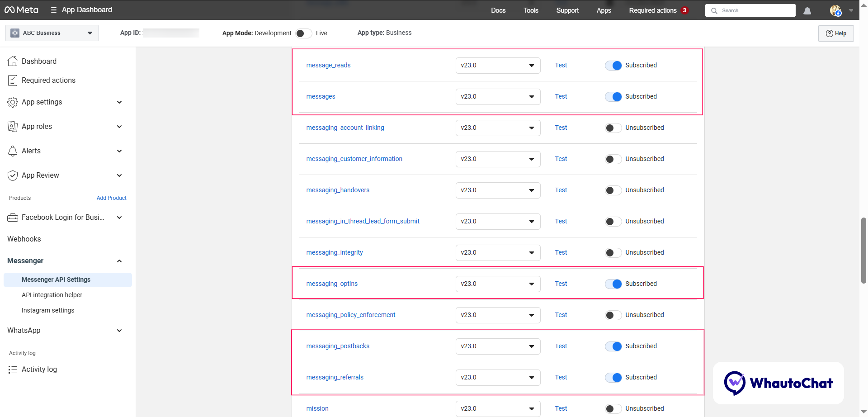868x417 pixels.
Task: Click Test for messaging_postbacks field
Action: click(x=561, y=346)
